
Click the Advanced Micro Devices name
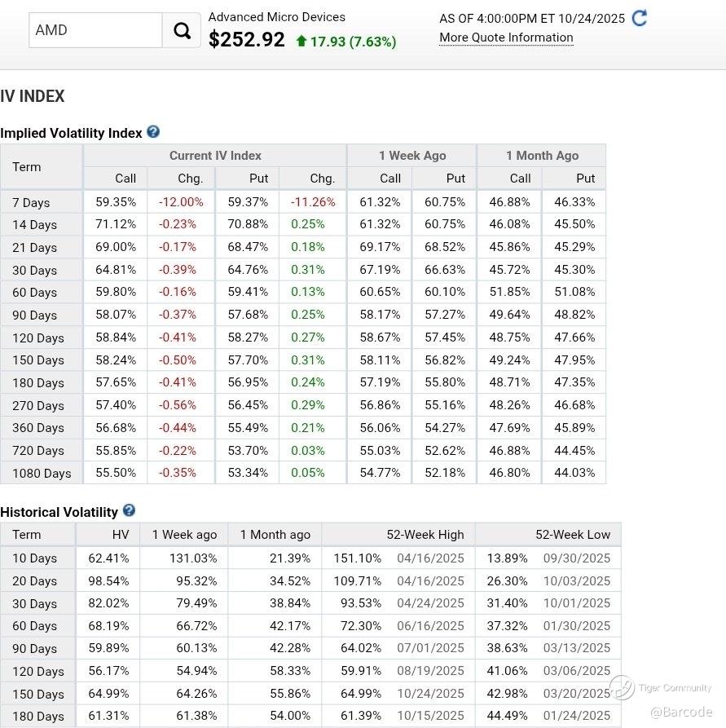click(277, 17)
